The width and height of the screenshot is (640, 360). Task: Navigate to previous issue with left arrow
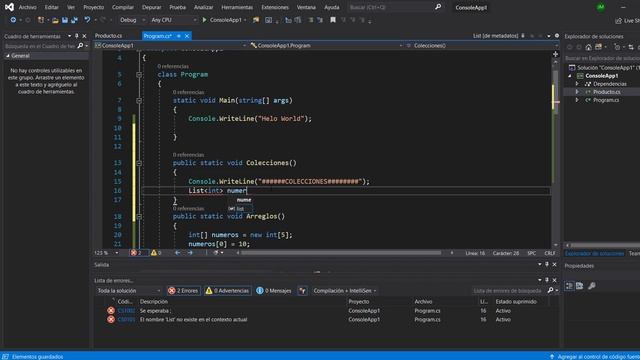pyautogui.click(x=177, y=253)
